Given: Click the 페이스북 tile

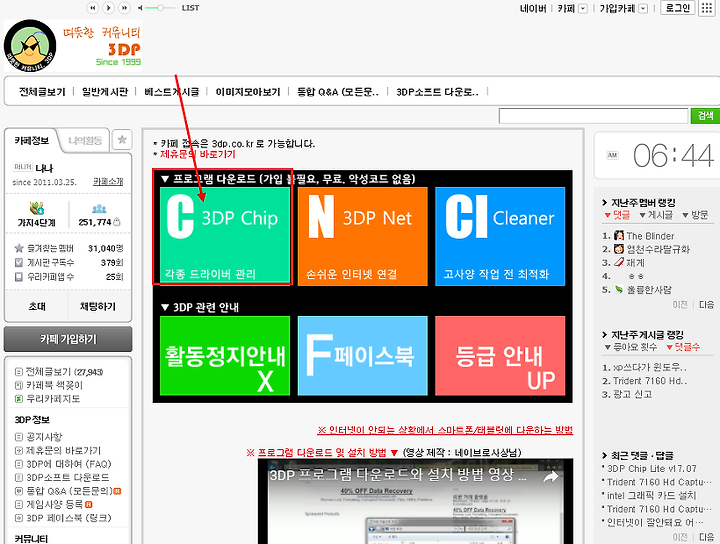Looking at the screenshot, I should click(362, 356).
